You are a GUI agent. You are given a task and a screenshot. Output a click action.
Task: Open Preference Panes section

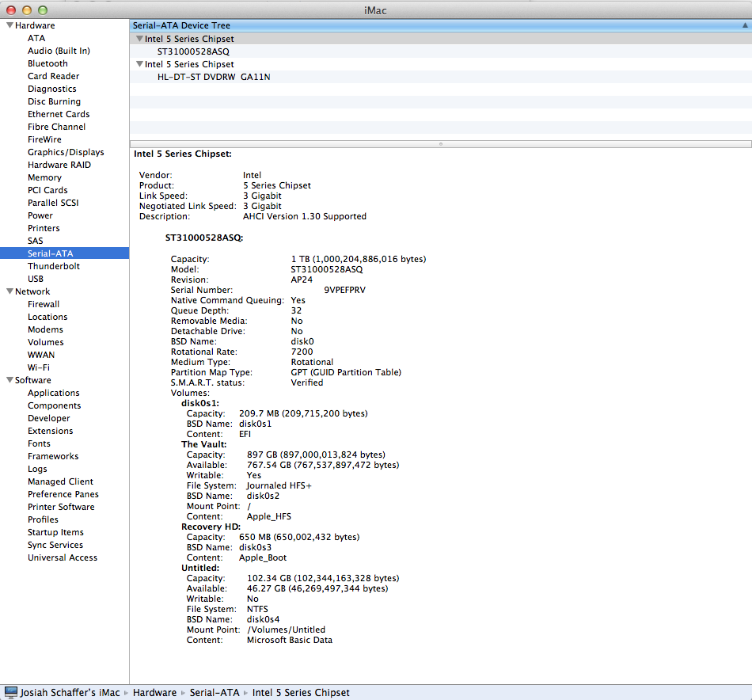(x=63, y=494)
